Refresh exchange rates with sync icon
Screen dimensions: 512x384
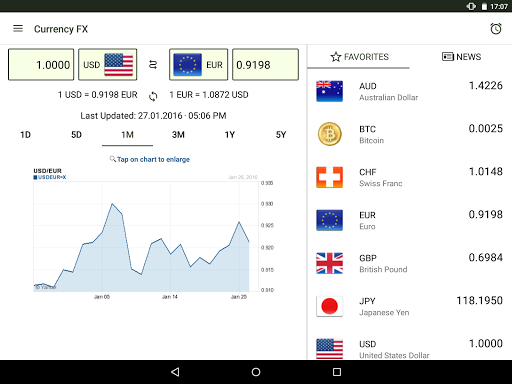pyautogui.click(x=153, y=96)
